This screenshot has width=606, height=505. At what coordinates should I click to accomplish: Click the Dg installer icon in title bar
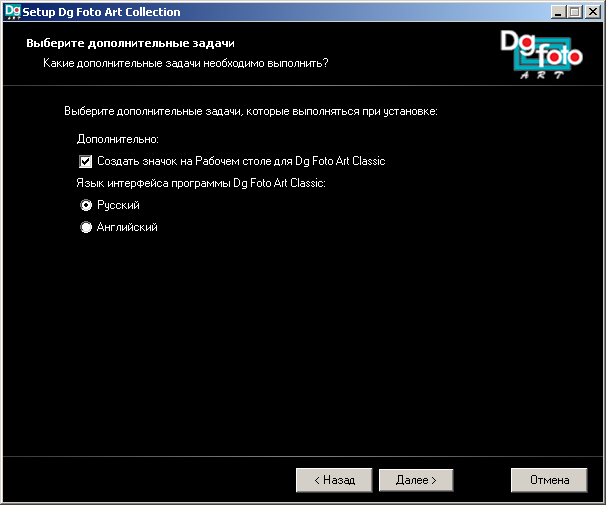(x=13, y=12)
